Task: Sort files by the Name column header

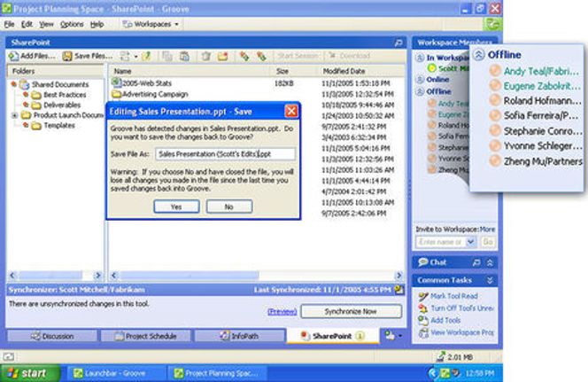Action: coord(190,71)
